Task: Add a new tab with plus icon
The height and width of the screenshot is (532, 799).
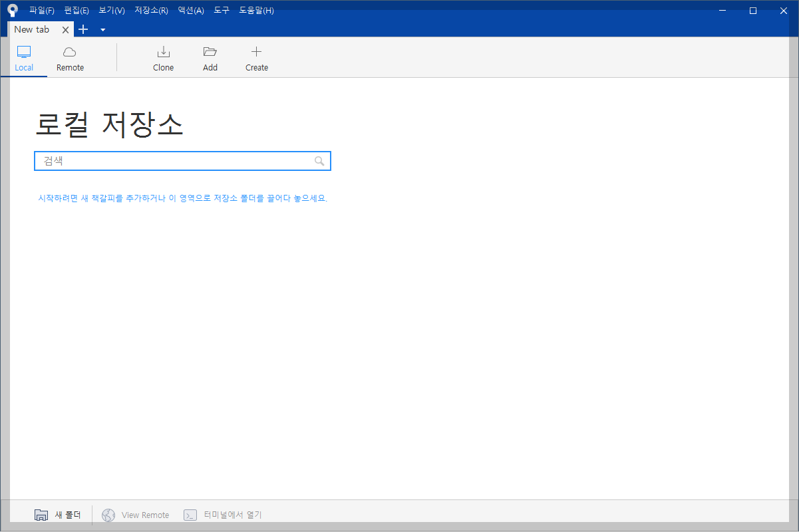Action: (x=83, y=29)
